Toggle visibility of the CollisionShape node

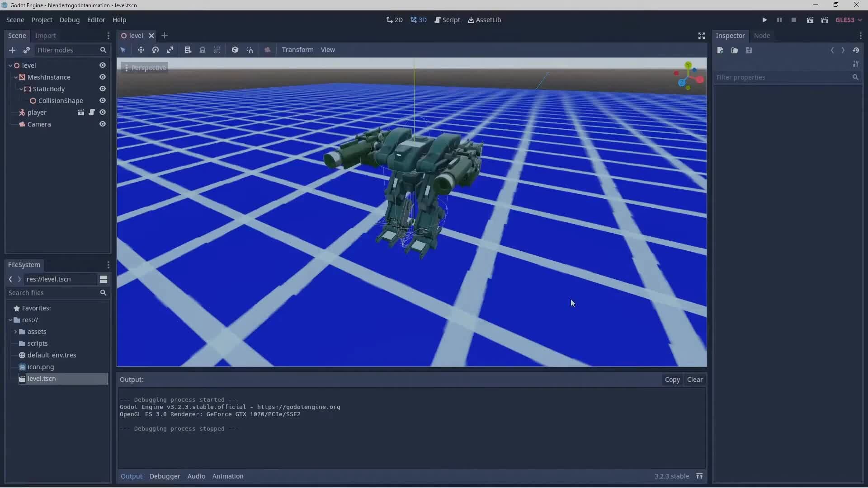pos(103,101)
